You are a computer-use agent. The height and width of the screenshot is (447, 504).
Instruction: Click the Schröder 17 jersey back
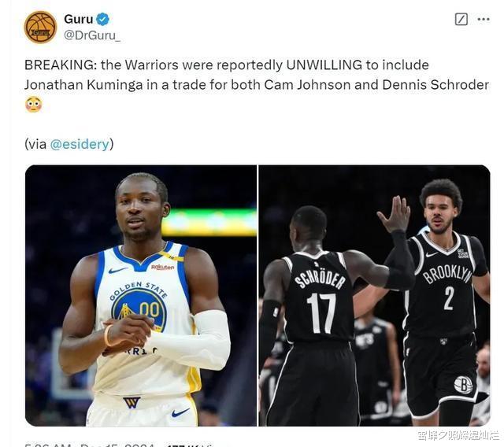[319, 295]
